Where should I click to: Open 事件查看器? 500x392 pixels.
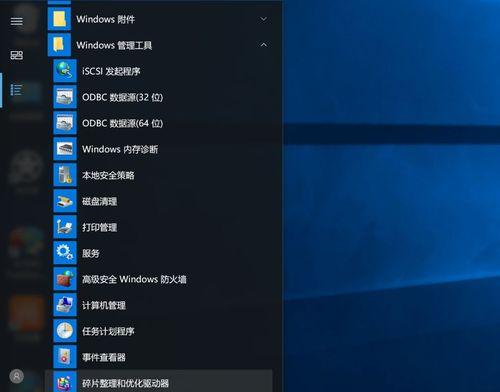(104, 357)
